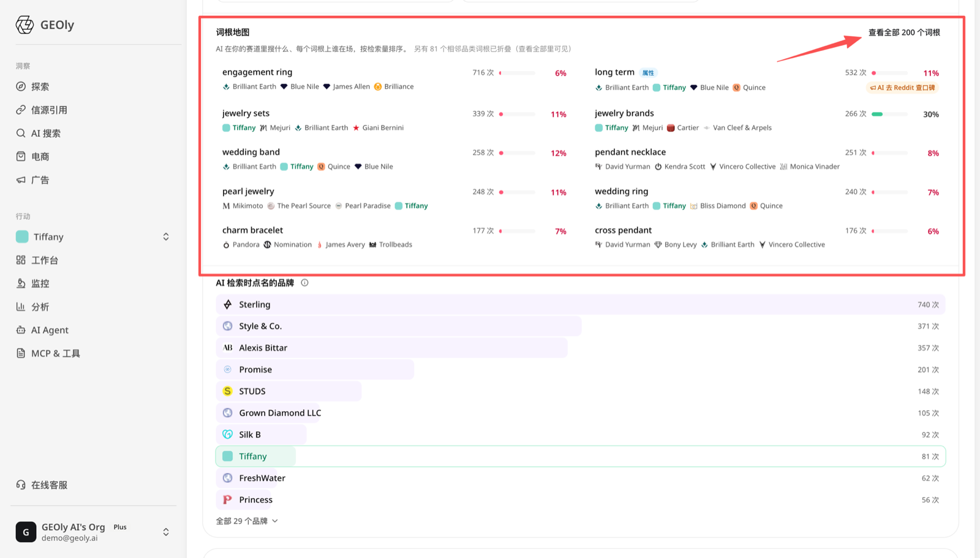The image size is (980, 558).
Task: Click the jewelry brands 30% progress bar
Action: click(889, 114)
